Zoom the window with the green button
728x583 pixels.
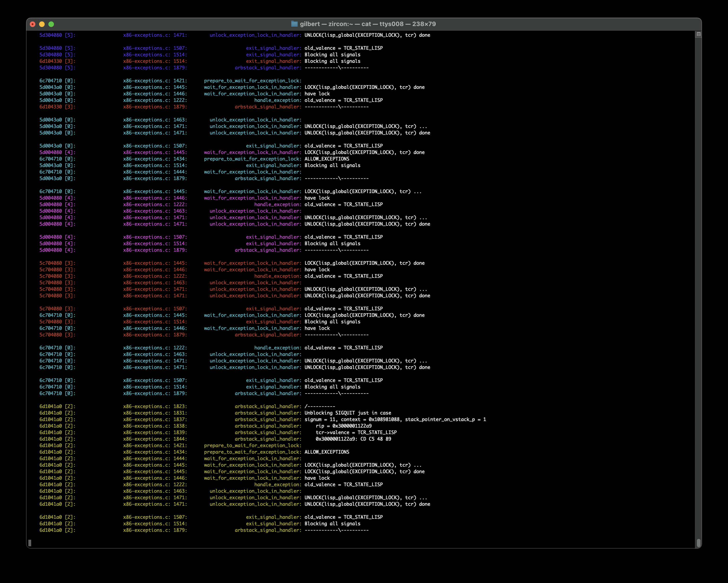pyautogui.click(x=51, y=24)
